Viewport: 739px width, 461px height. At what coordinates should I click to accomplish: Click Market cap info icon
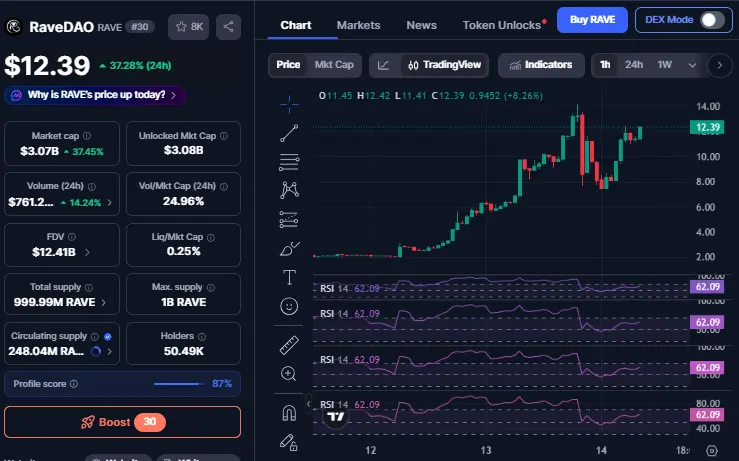pos(87,136)
